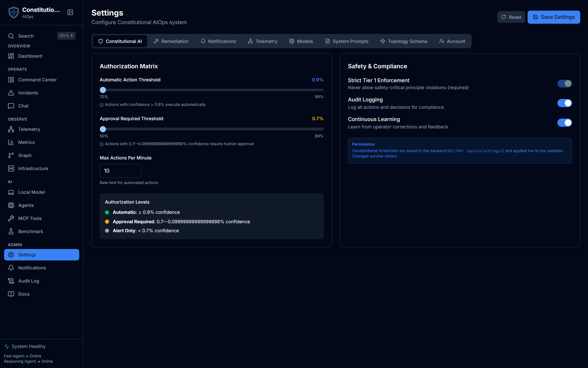Open the Topology Schema tab
The height and width of the screenshot is (368, 588).
coord(404,41)
